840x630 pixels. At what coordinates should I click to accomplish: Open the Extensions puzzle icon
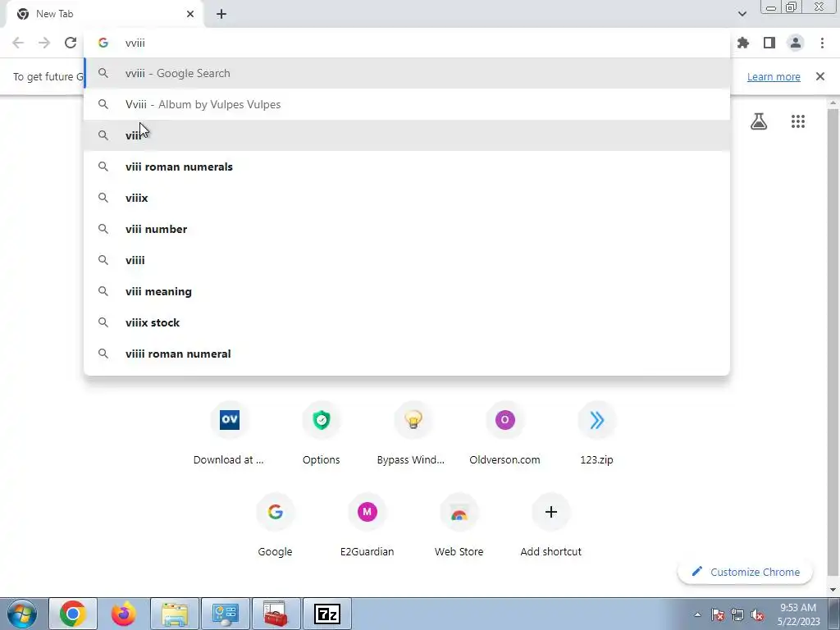click(x=743, y=43)
